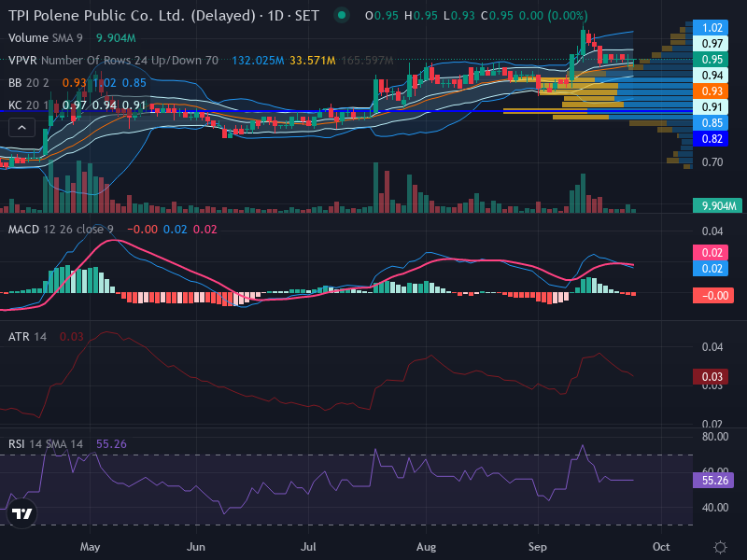Click the Jul date on time axis
The height and width of the screenshot is (560, 747).
point(308,547)
